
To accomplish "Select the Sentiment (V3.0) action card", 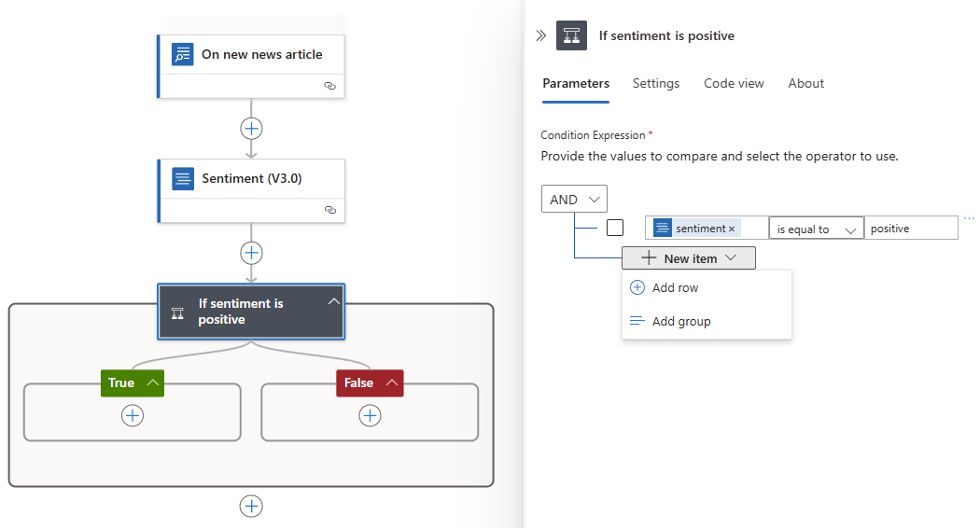I will [251, 190].
